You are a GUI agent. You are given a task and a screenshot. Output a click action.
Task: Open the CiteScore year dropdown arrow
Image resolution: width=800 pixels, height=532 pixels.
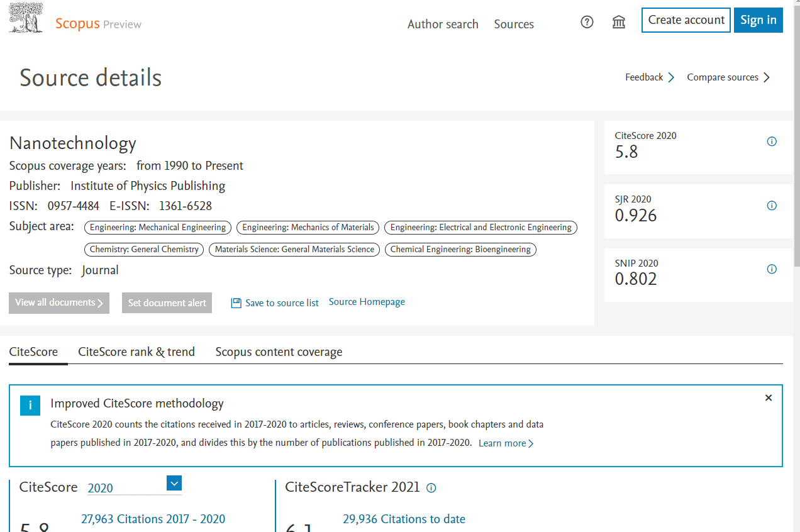tap(174, 483)
